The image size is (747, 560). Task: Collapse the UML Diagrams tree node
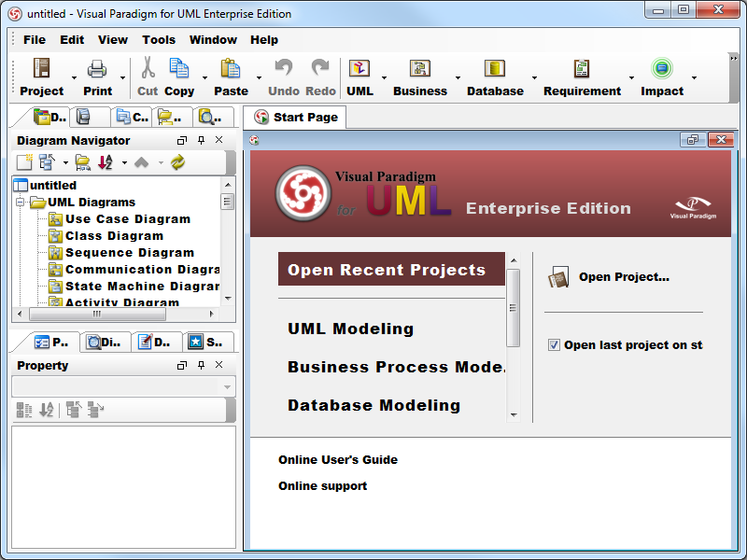click(x=20, y=203)
